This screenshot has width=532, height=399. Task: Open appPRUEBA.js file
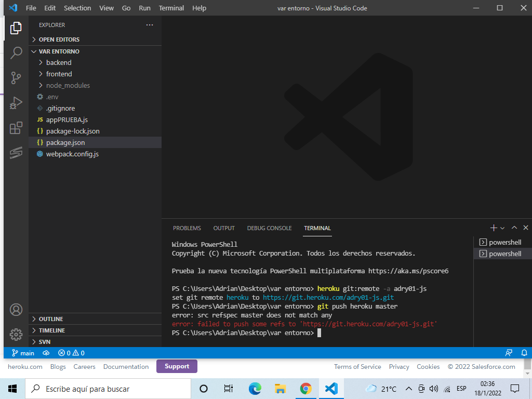click(95, 120)
